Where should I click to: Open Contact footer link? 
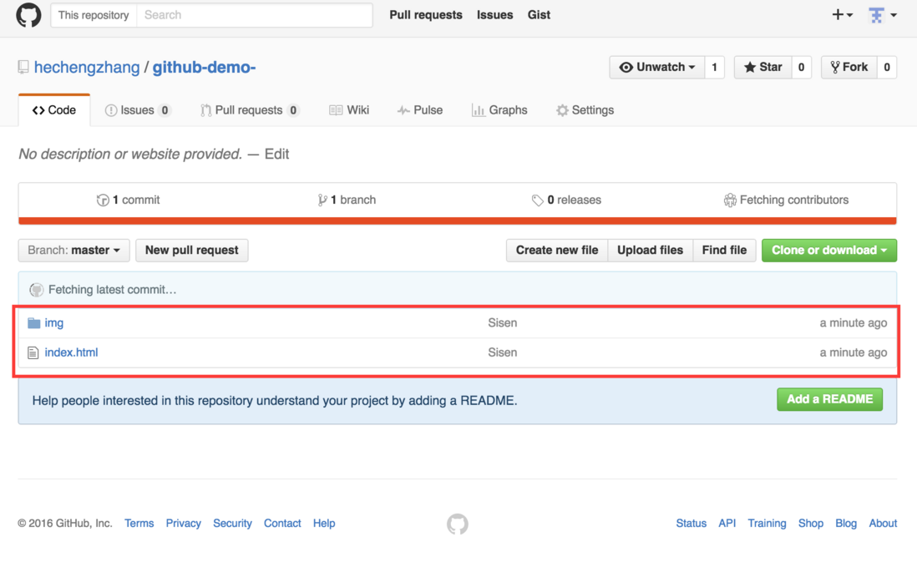[x=282, y=524]
